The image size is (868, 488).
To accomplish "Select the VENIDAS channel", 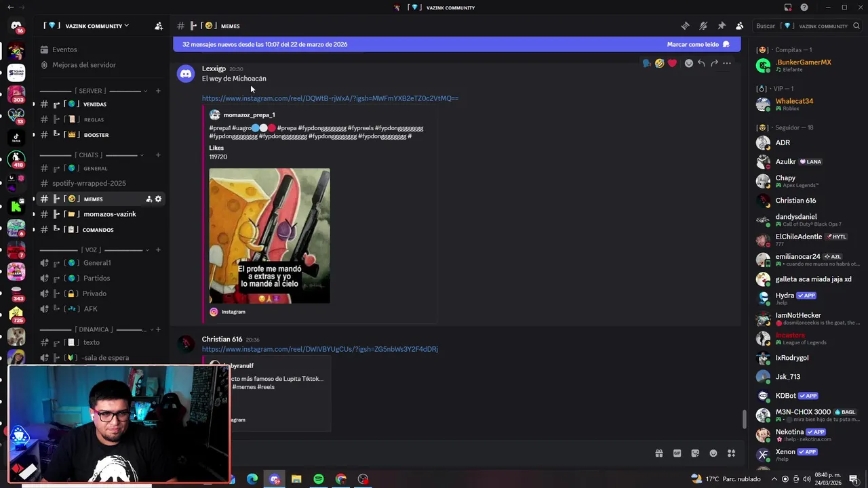I will click(101, 104).
